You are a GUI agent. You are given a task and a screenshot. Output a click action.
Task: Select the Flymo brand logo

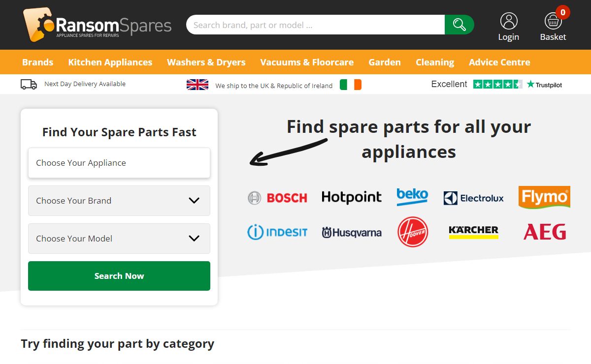click(544, 197)
